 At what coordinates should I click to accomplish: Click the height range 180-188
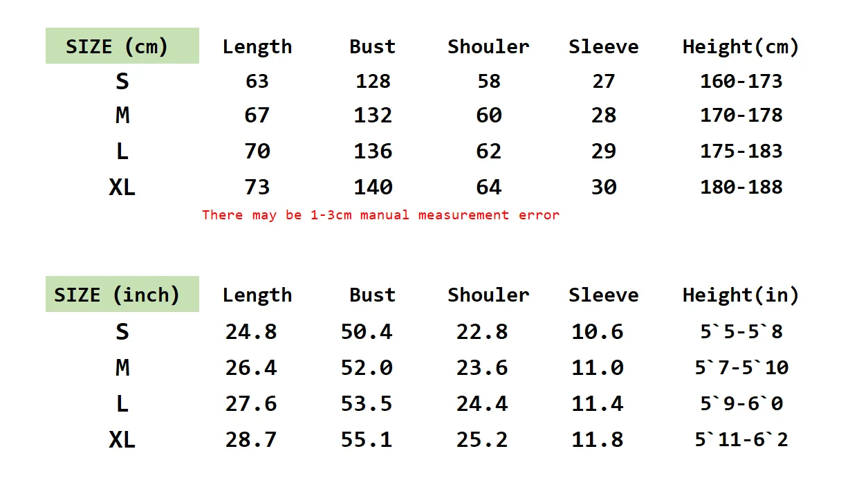point(741,187)
